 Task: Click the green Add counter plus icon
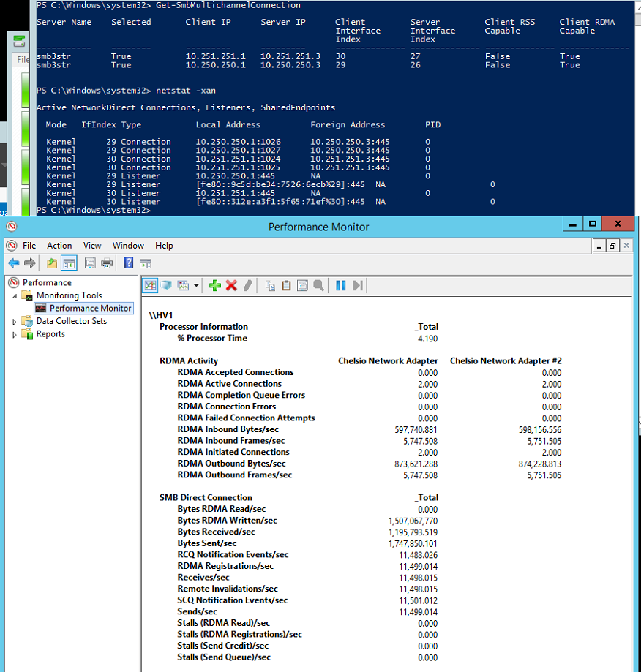pyautogui.click(x=214, y=285)
